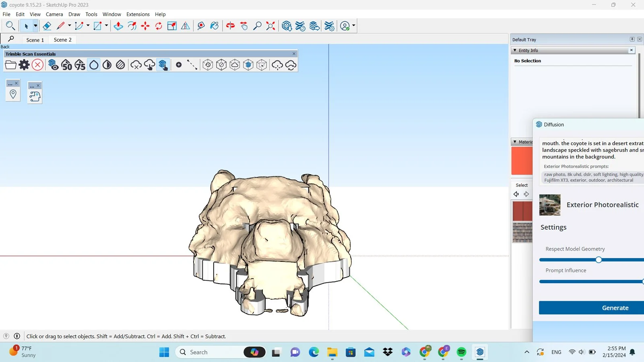The image size is (644, 362).
Task: Open Scan Essentials gear settings
Action: [x=24, y=65]
